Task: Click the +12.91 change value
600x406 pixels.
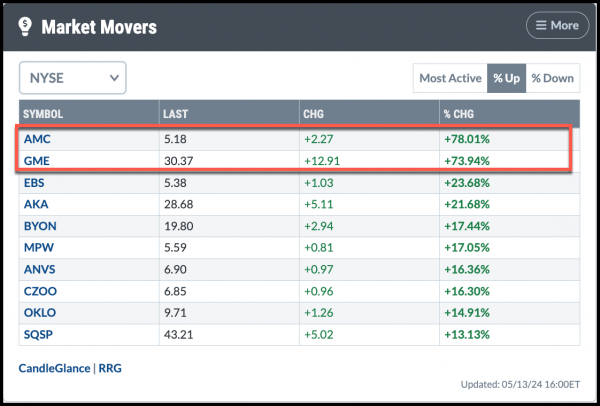Action: [x=322, y=161]
